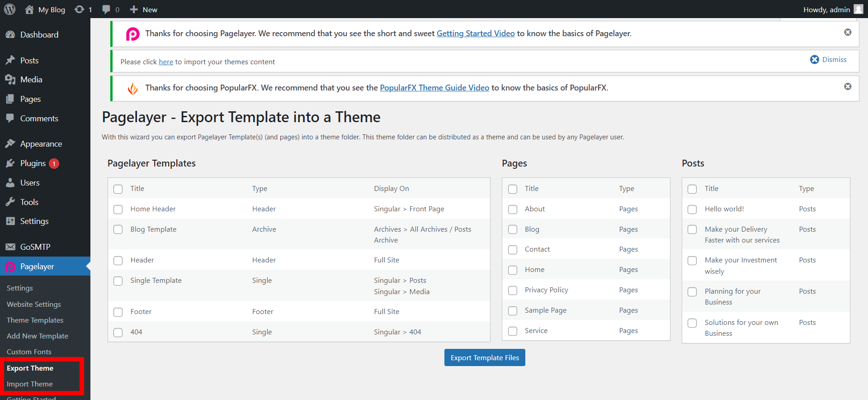
Task: Open Import Theme submenu item
Action: 30,384
